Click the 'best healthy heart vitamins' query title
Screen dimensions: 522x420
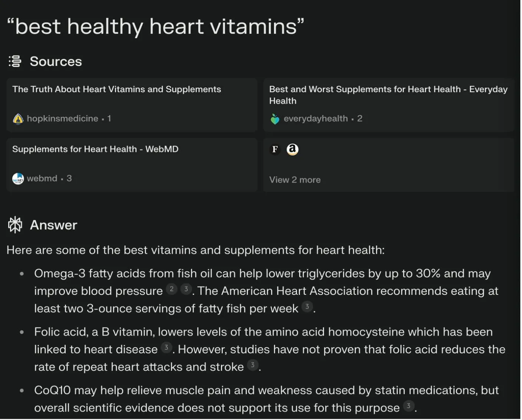(x=156, y=27)
